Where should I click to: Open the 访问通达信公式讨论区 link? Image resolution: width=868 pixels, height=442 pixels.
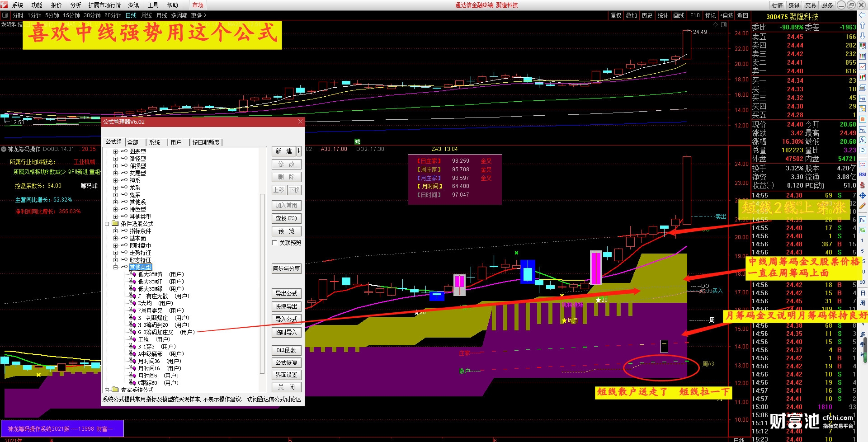(x=274, y=399)
